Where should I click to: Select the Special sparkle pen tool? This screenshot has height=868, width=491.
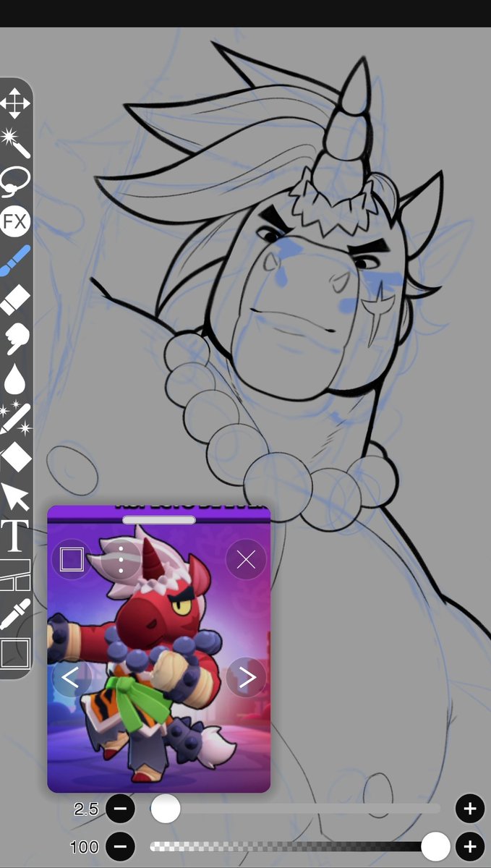[14, 417]
